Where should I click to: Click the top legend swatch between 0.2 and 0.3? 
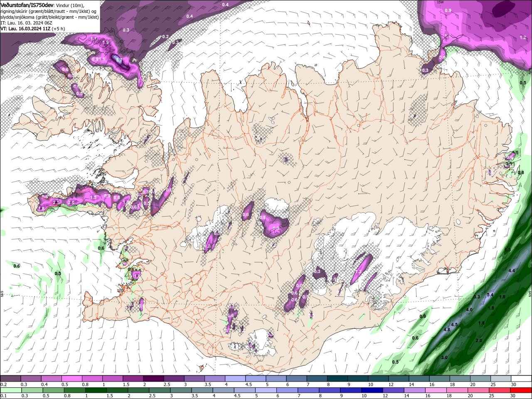(10, 379)
